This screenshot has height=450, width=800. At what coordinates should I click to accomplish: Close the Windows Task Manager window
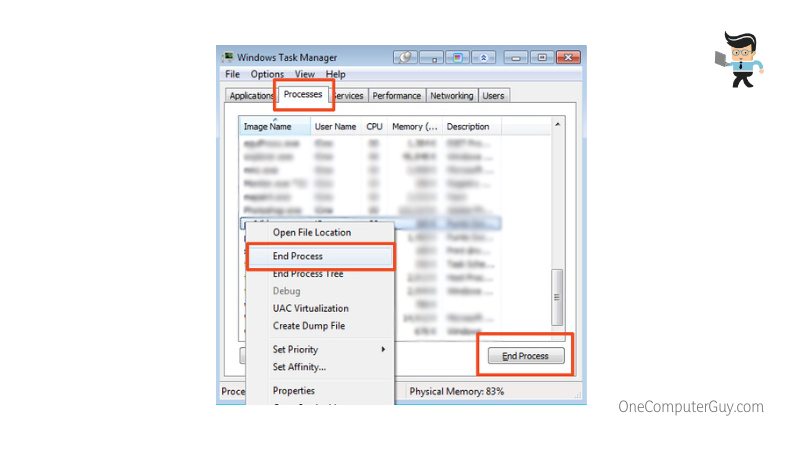568,57
